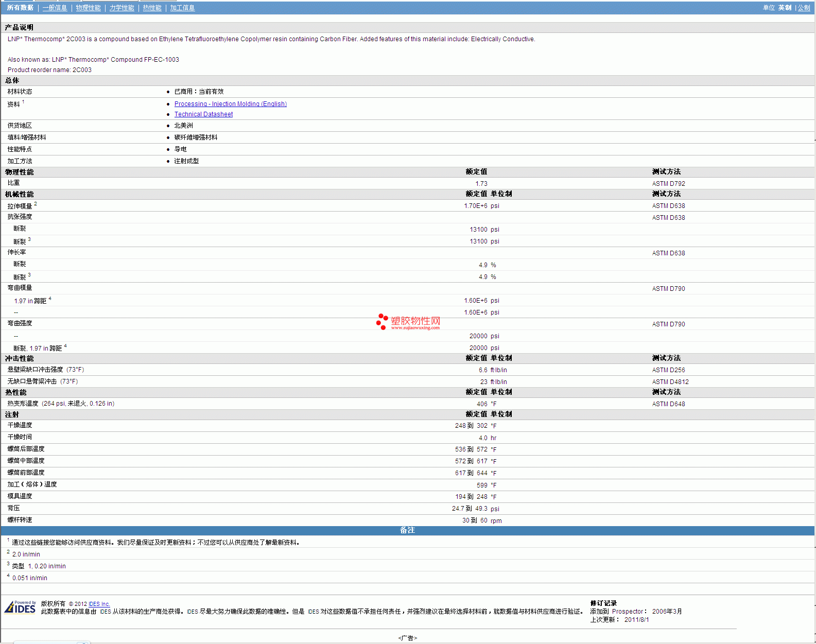Image resolution: width=816 pixels, height=644 pixels.
Task: Click the 1.70E+6 tensile modulus value
Action: 475,206
